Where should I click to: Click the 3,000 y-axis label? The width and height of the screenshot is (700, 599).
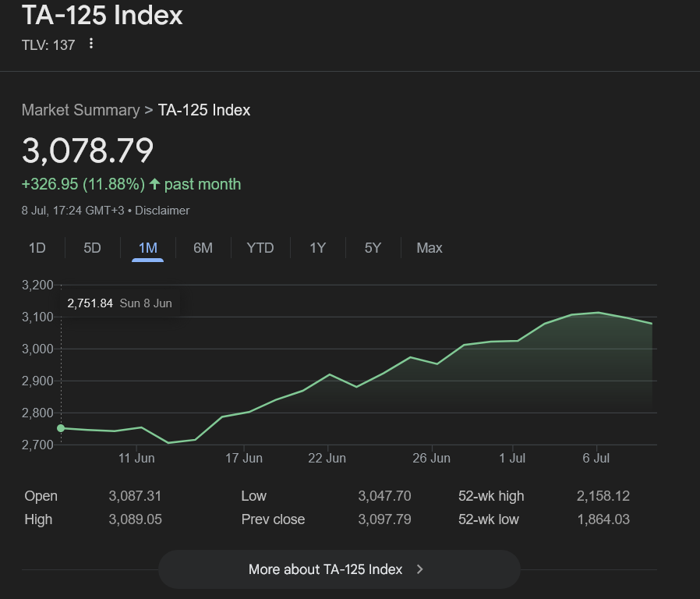[x=37, y=349]
